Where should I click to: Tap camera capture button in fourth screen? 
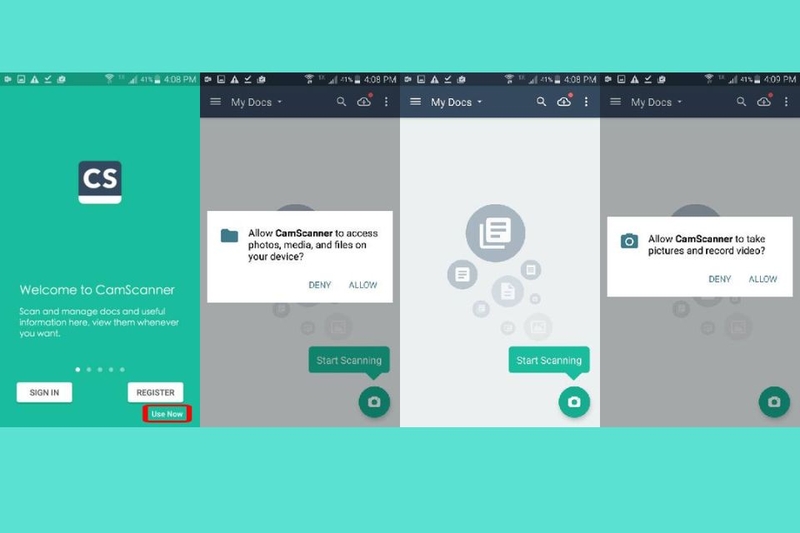tap(774, 402)
